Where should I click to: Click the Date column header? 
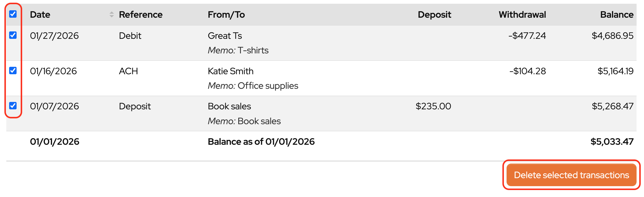pos(40,15)
